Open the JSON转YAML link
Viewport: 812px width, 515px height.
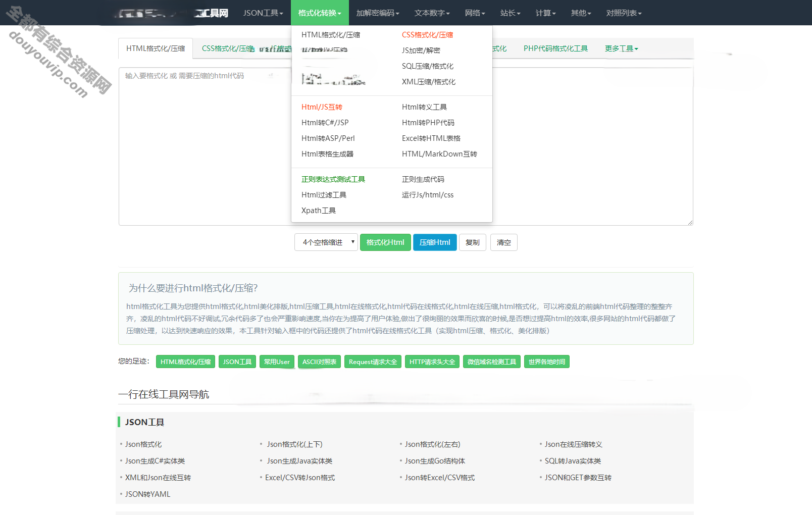(x=148, y=494)
